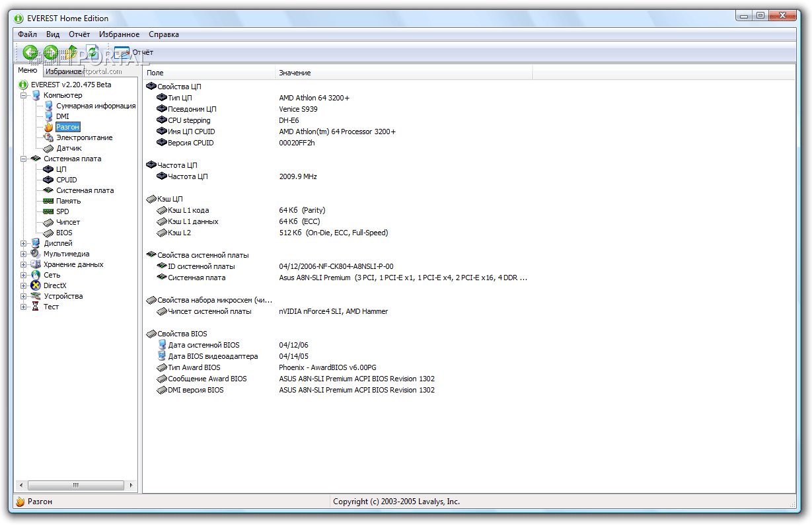Click the Дисплей monitor icon
Image resolution: width=812 pixels, height=526 pixels.
36,243
